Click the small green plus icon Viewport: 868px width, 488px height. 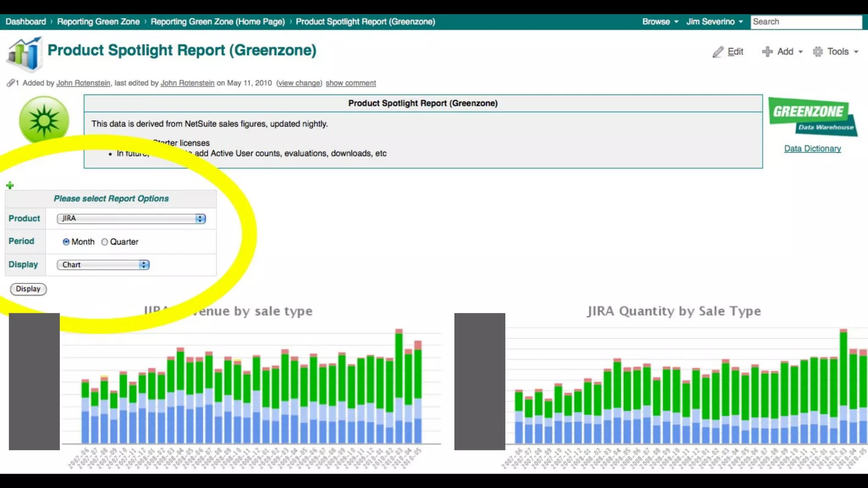point(10,185)
